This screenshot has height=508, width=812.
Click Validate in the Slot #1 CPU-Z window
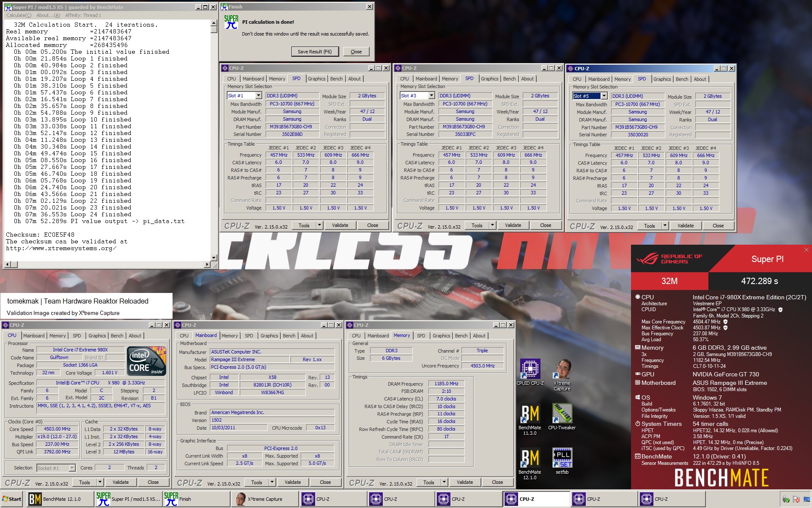[340, 225]
